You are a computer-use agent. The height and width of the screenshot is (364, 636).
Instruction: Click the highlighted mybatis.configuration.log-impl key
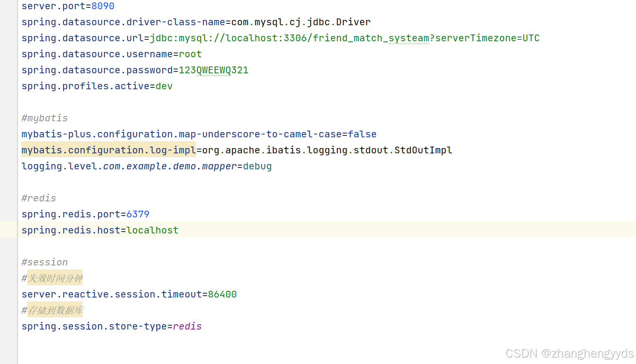point(109,150)
